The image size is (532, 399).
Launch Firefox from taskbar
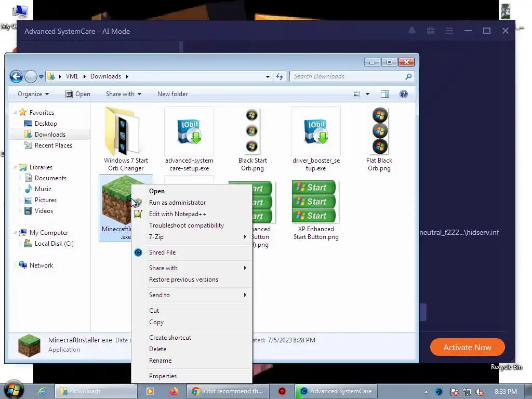pos(174,391)
